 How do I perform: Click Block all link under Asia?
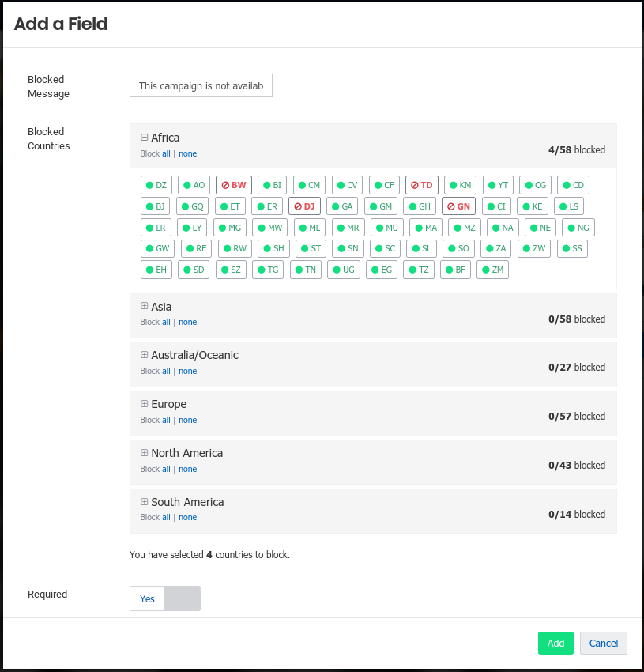[166, 323]
